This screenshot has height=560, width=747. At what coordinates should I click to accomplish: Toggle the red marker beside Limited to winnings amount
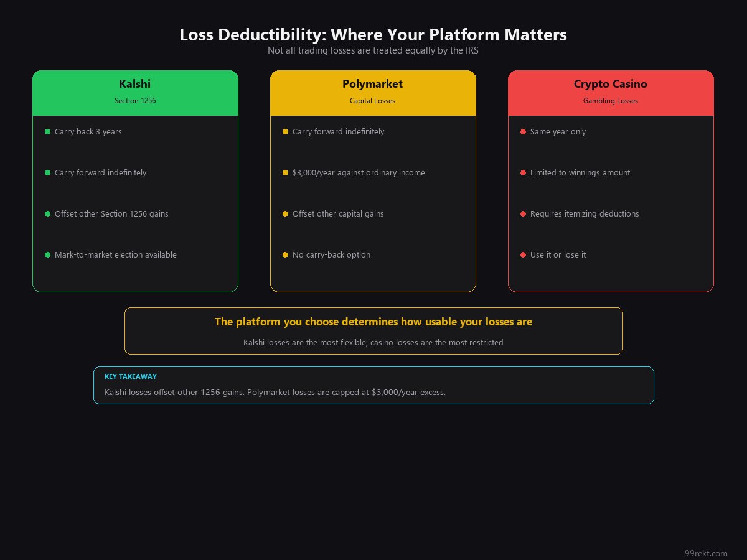(523, 172)
